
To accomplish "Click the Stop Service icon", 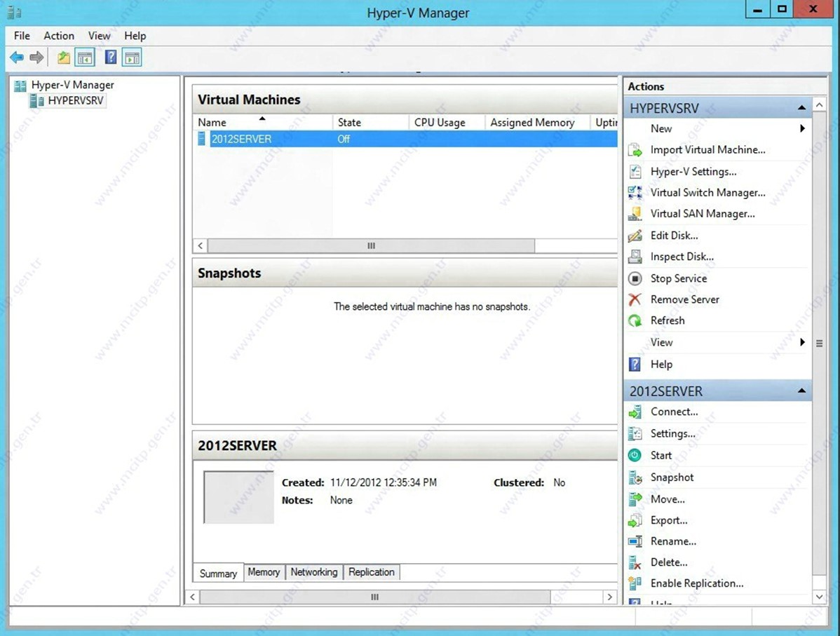I will pyautogui.click(x=635, y=278).
